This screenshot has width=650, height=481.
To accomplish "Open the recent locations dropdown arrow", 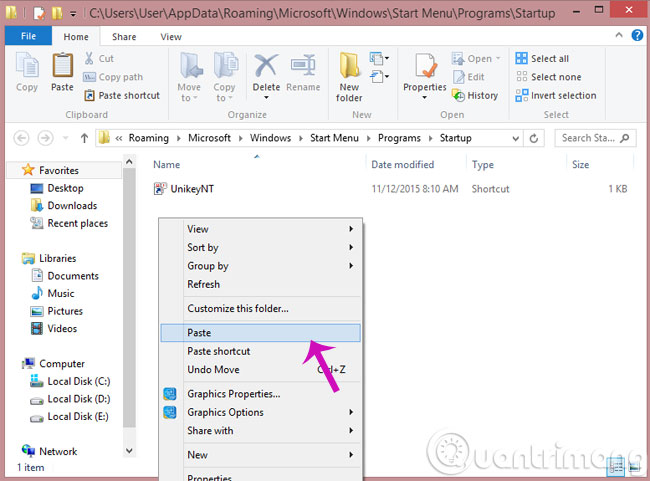I will tap(65, 138).
